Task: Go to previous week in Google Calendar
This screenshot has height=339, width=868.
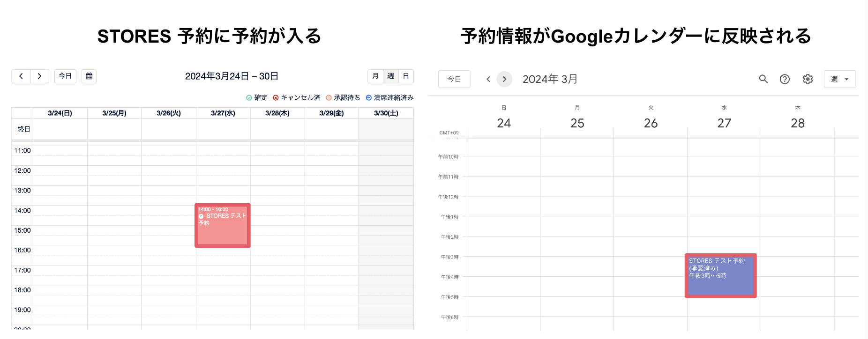Action: tap(488, 79)
